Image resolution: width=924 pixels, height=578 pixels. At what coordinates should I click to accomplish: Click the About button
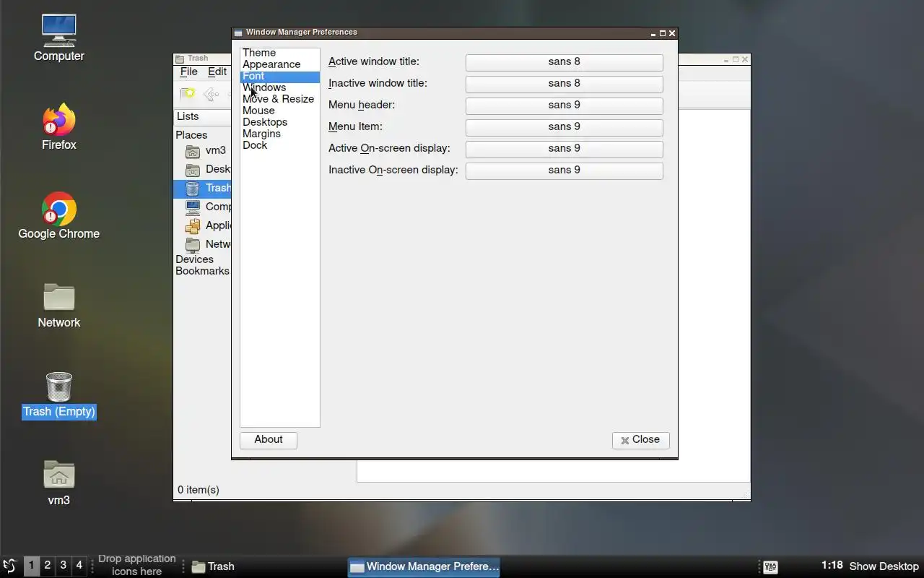click(x=269, y=440)
